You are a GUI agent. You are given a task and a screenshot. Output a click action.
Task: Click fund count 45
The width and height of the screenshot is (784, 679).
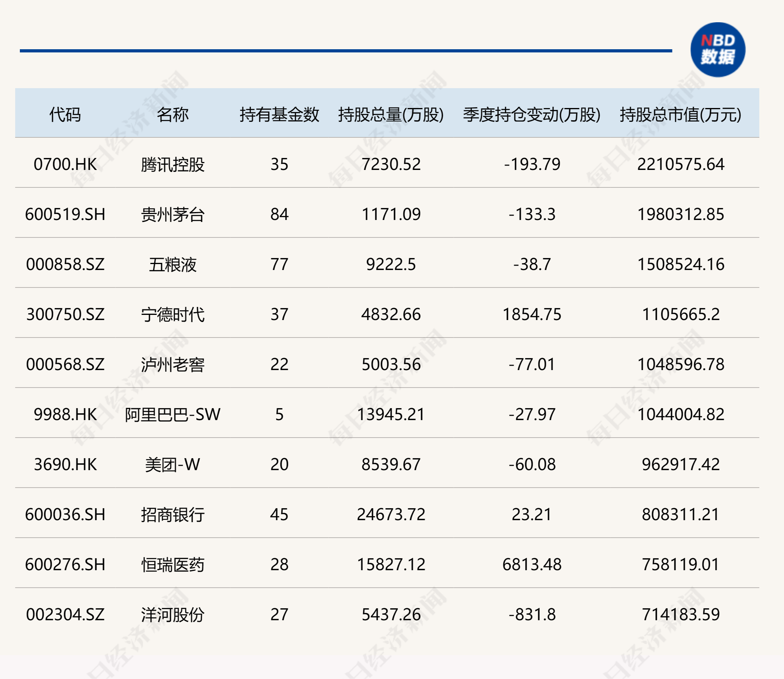coord(279,515)
